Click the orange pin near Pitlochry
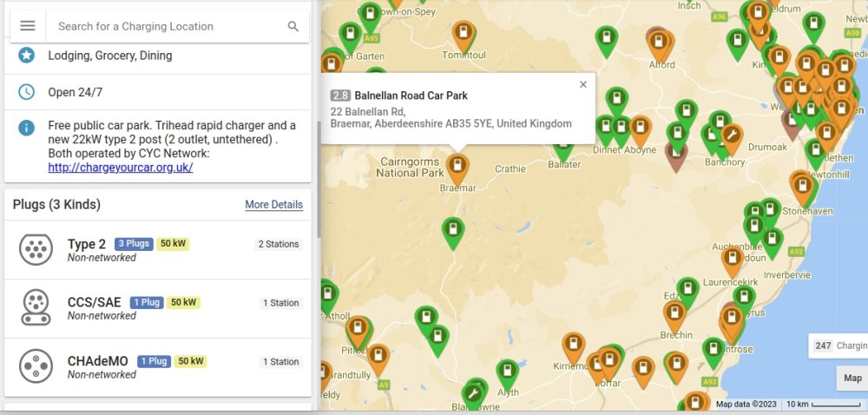Image resolution: width=868 pixels, height=415 pixels. tap(358, 330)
